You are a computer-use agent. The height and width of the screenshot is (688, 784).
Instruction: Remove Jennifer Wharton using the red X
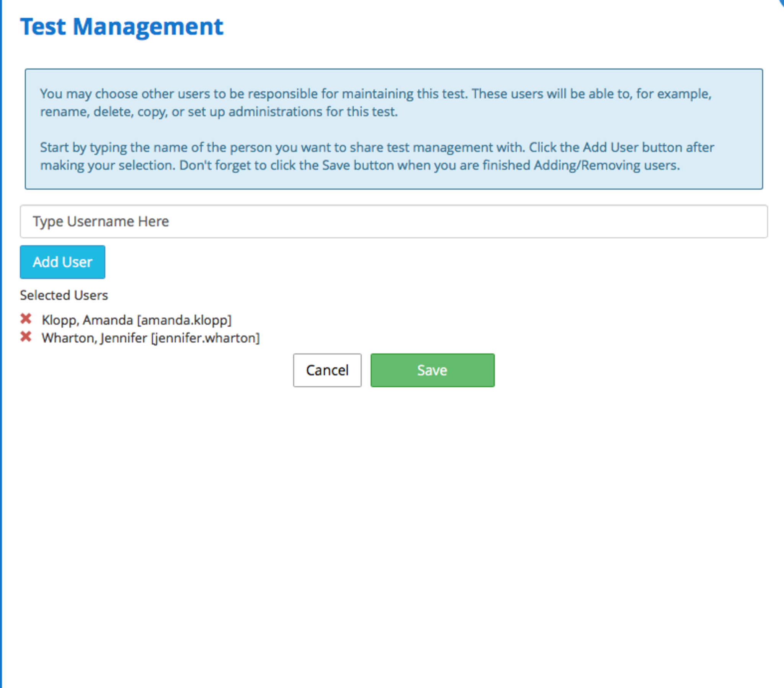point(26,337)
